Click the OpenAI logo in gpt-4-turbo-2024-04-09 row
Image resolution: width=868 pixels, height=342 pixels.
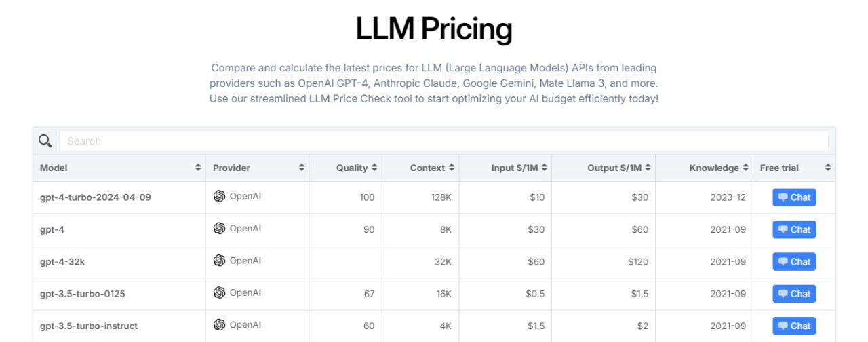[219, 196]
